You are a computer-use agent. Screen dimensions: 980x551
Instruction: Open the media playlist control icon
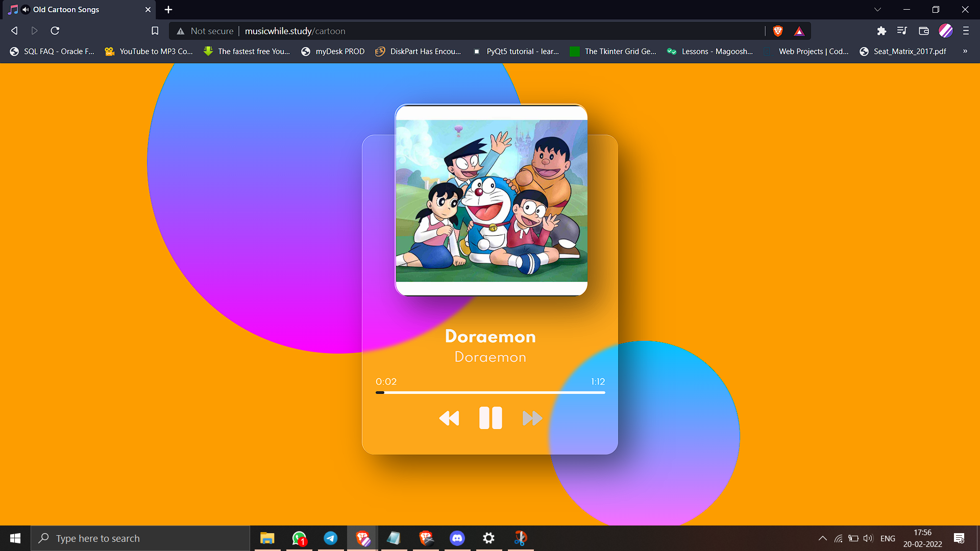pyautogui.click(x=902, y=31)
